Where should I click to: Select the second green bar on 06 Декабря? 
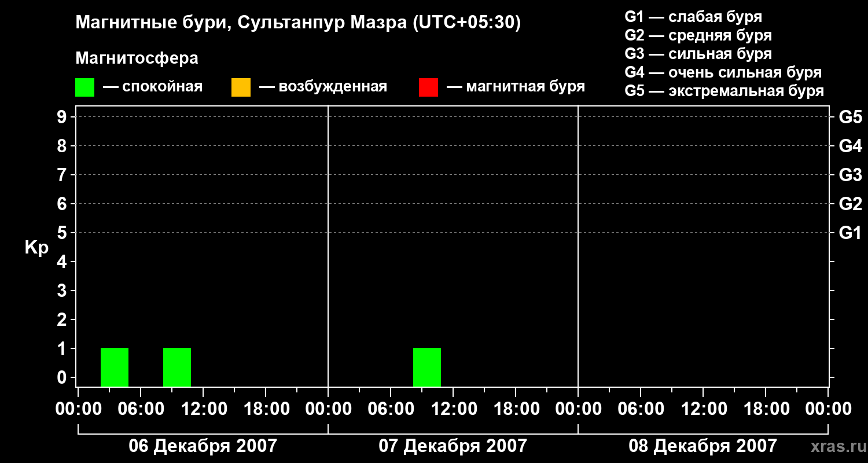pyautogui.click(x=177, y=367)
